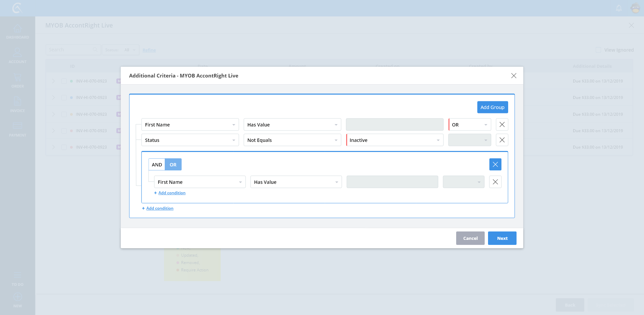This screenshot has width=644, height=315.
Task: Add condition to the outer criteria group
Action: pos(160,208)
